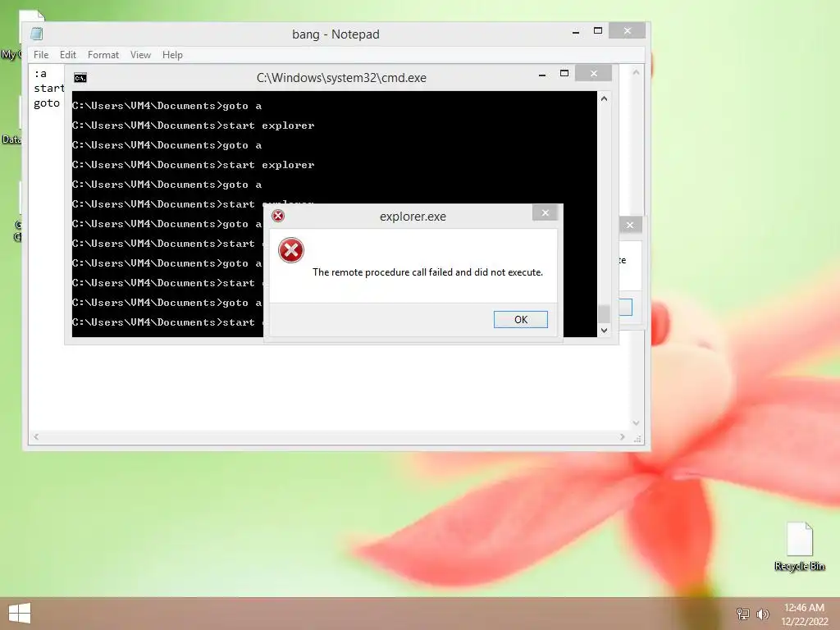Click the red error icon in the explorer.exe title bar

coord(277,216)
